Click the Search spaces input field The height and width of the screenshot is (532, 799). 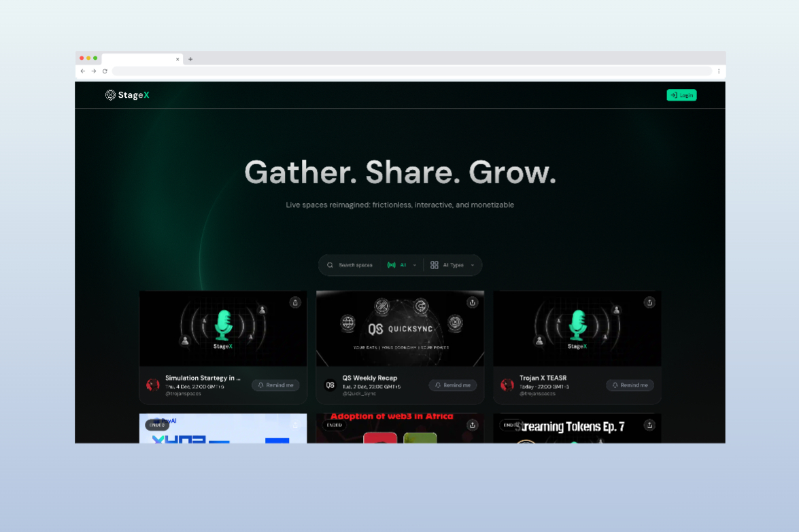[x=356, y=265]
